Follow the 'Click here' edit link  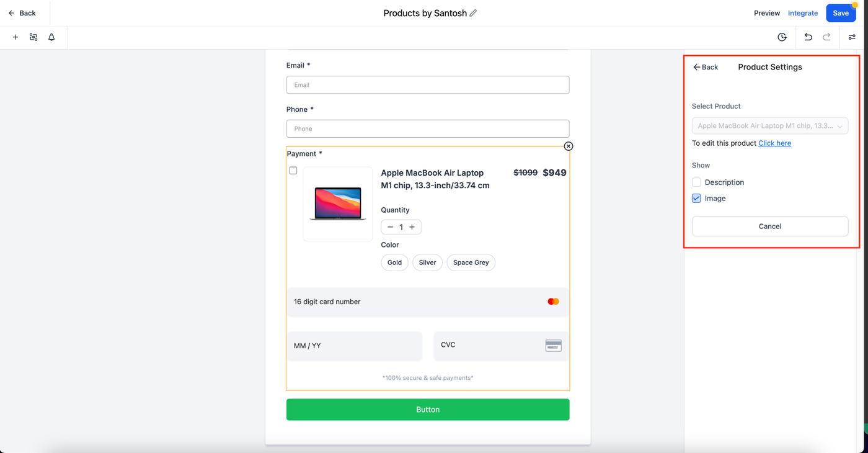[x=774, y=143]
